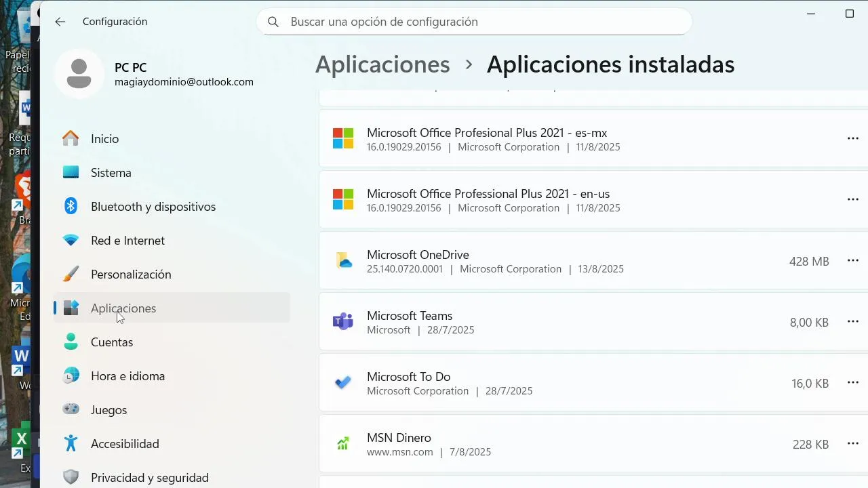Click the Bluetooth icon in sidebar
Screen dimensions: 868x488
[x=71, y=206]
